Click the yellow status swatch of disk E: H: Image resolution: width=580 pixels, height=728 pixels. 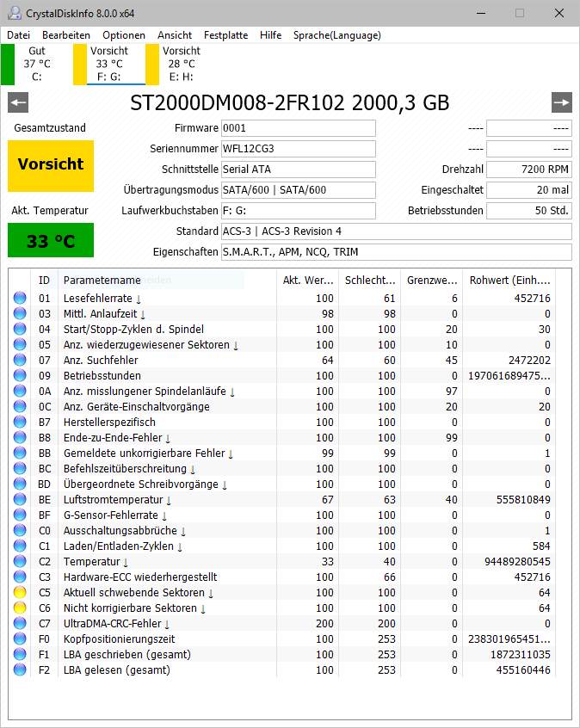(x=152, y=64)
